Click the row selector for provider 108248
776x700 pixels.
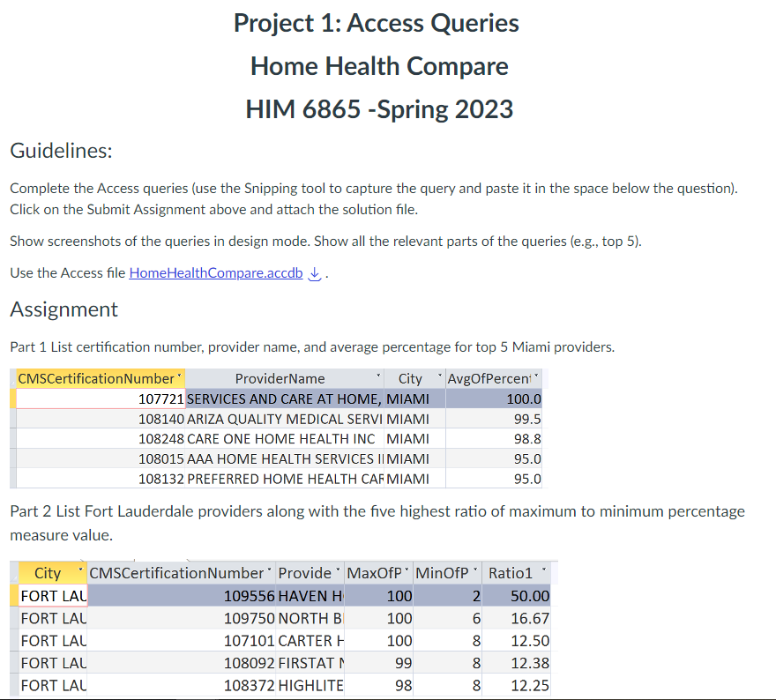pos(13,439)
